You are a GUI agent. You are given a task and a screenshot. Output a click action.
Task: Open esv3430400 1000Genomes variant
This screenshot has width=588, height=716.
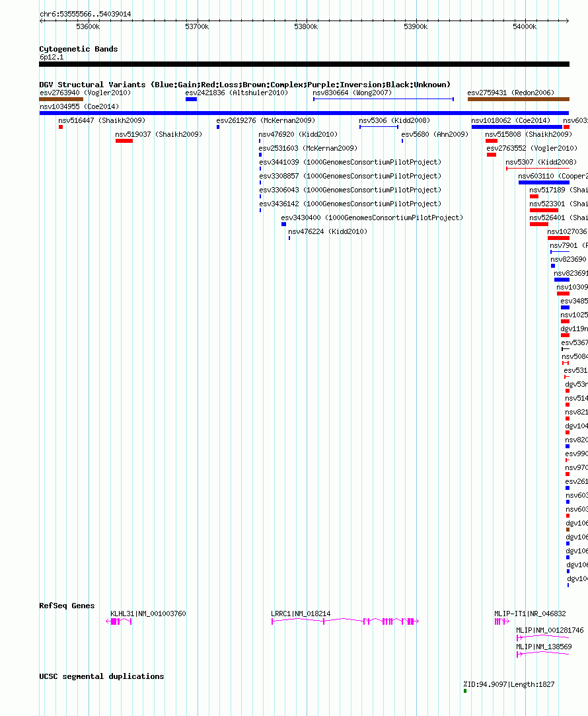click(372, 218)
